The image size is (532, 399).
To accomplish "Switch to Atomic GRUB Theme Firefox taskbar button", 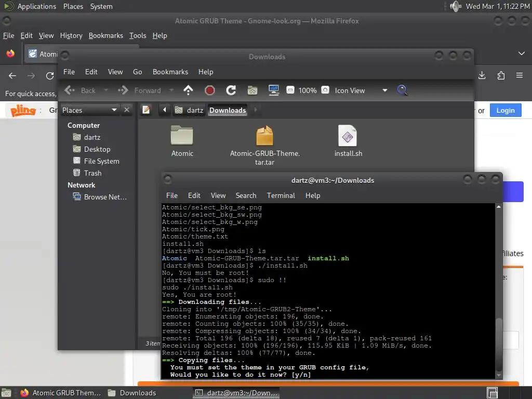I will click(60, 393).
